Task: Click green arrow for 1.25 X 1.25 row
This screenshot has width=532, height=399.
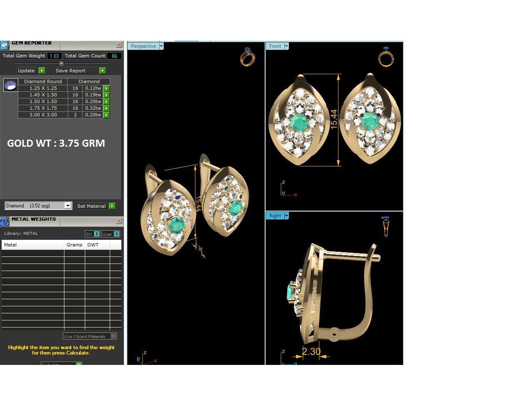Action: [x=106, y=88]
